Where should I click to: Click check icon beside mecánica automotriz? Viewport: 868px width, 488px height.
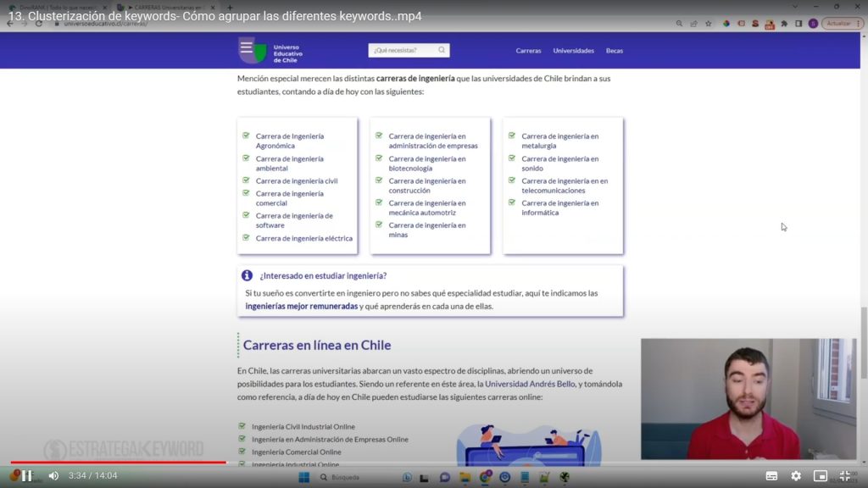tap(379, 202)
